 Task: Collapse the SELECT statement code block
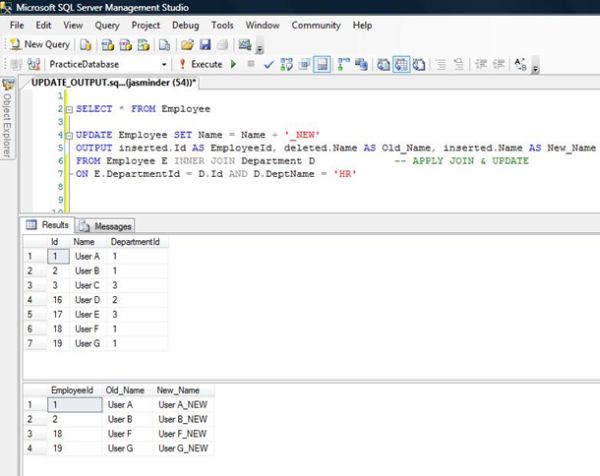coord(67,107)
